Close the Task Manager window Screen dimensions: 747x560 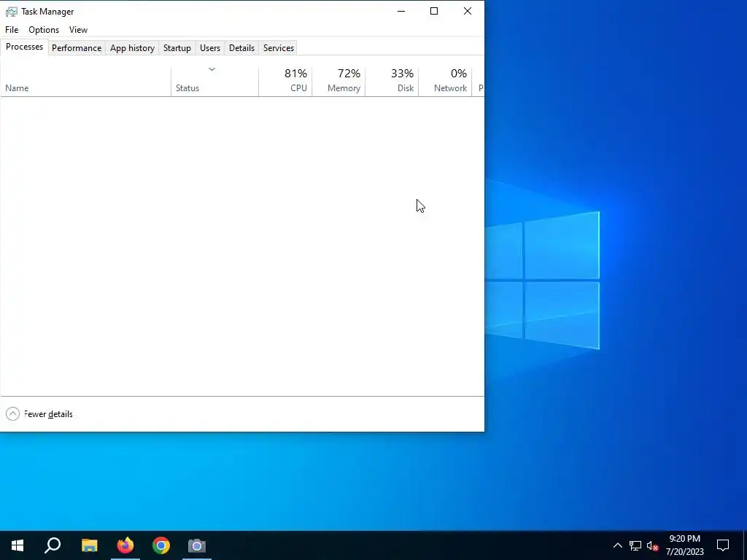pos(468,11)
